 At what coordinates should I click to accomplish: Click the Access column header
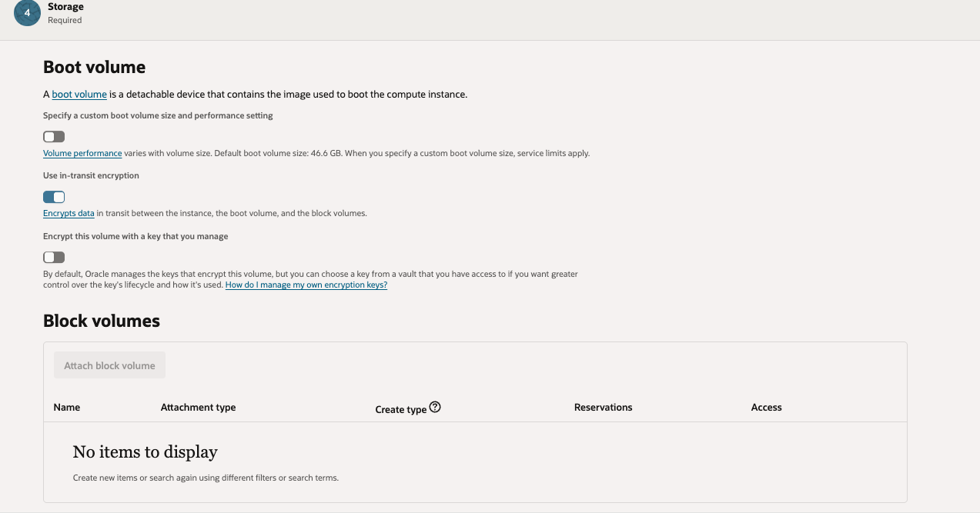coord(766,408)
